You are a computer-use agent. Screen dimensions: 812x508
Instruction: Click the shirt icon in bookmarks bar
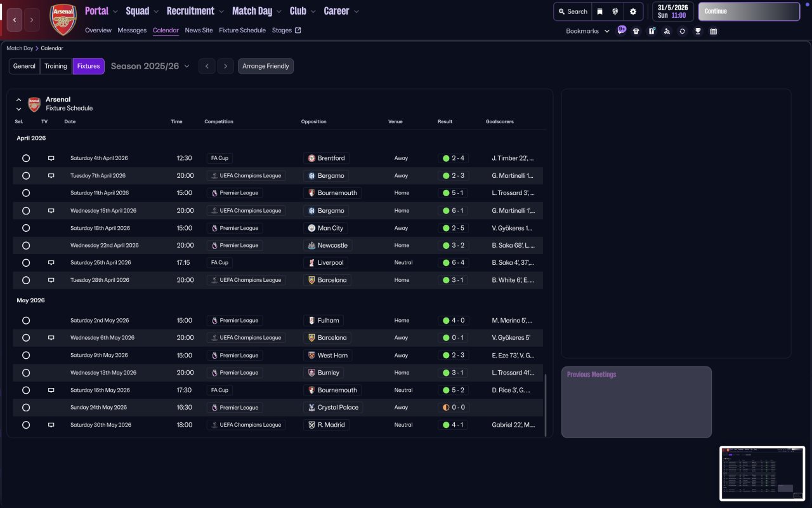click(636, 31)
